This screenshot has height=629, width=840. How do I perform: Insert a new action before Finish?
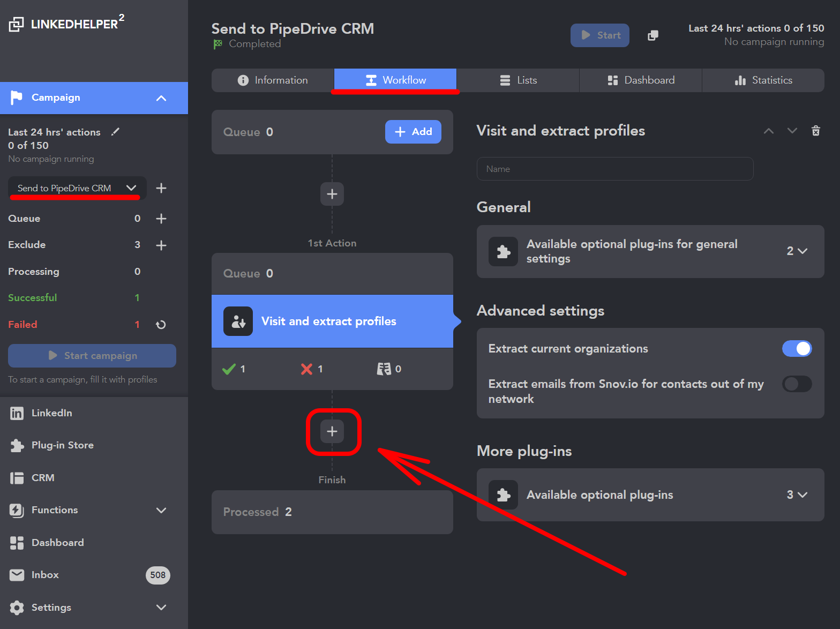click(x=332, y=431)
